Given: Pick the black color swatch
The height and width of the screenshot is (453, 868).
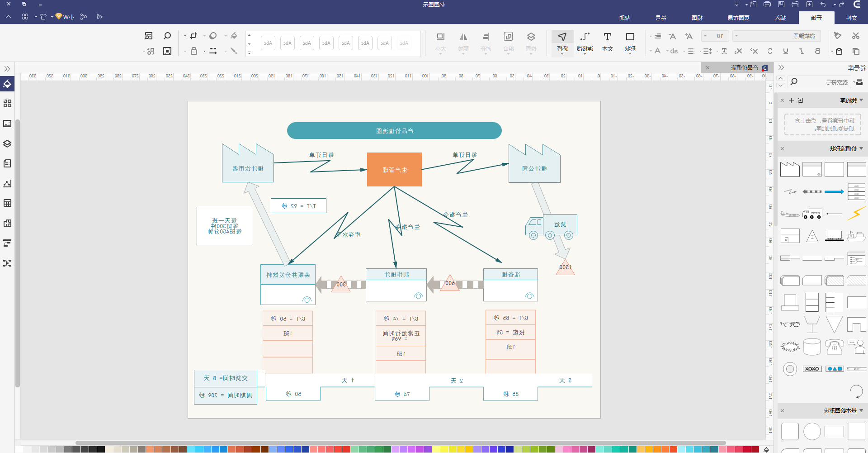Looking at the screenshot, I should 101,449.
